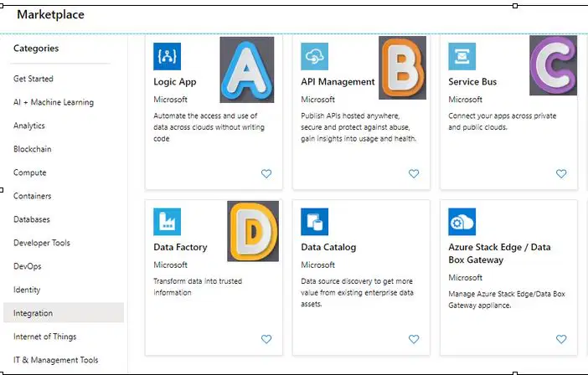Click the 'Manage Azure Stack Edge/Data Box' description
The image size is (588, 375).
[x=507, y=300]
